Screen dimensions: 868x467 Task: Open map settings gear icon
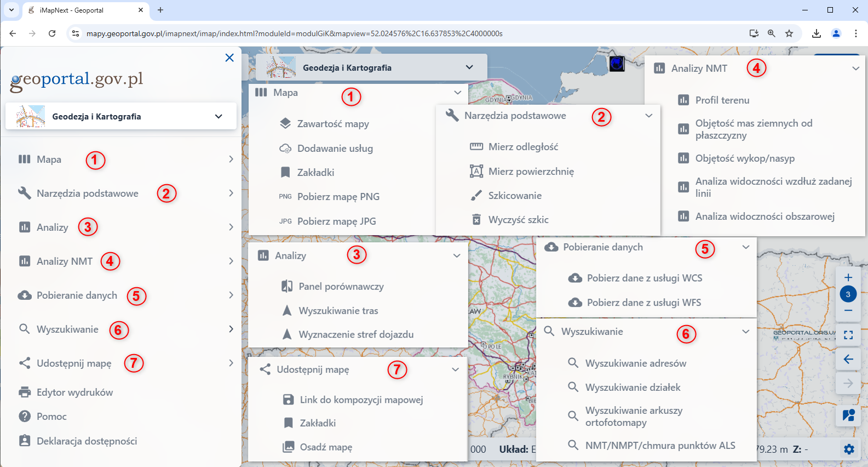point(849,449)
